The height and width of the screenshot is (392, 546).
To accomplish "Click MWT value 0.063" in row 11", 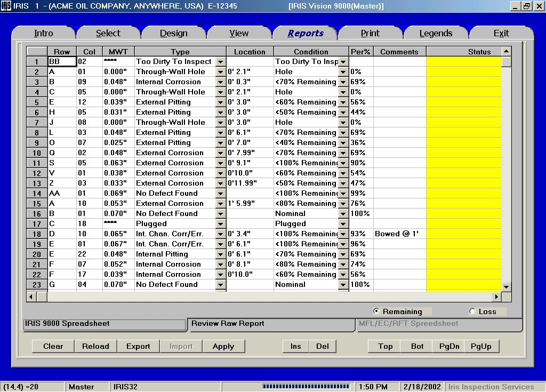I will click(x=118, y=163).
